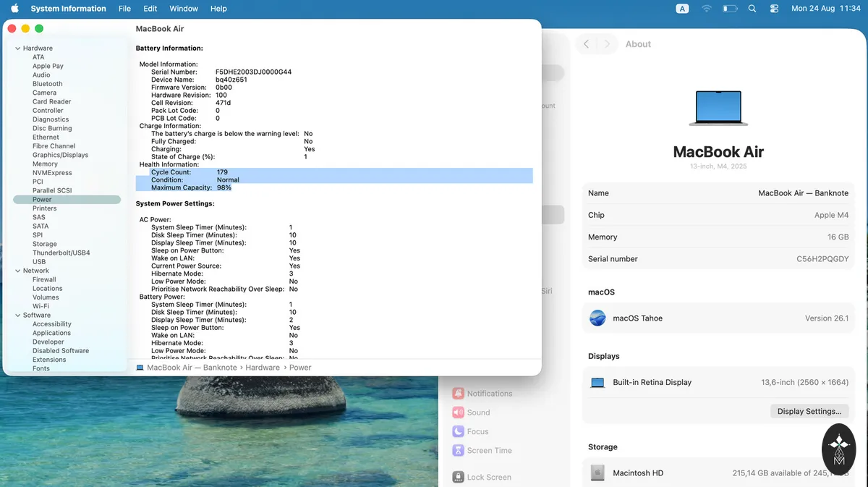
Task: Open the System Information menu
Action: pos(68,9)
